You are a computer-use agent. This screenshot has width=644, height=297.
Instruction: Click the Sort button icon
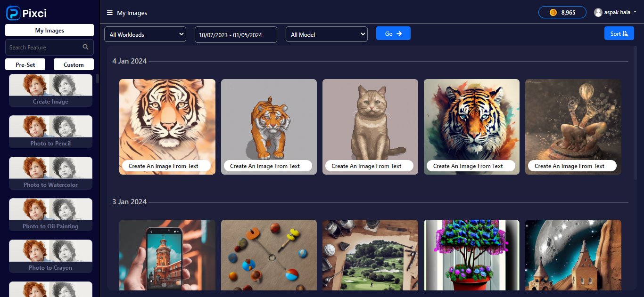(625, 33)
